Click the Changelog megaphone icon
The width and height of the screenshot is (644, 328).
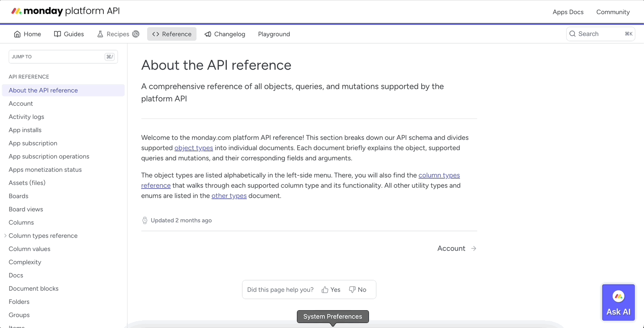coord(208,34)
